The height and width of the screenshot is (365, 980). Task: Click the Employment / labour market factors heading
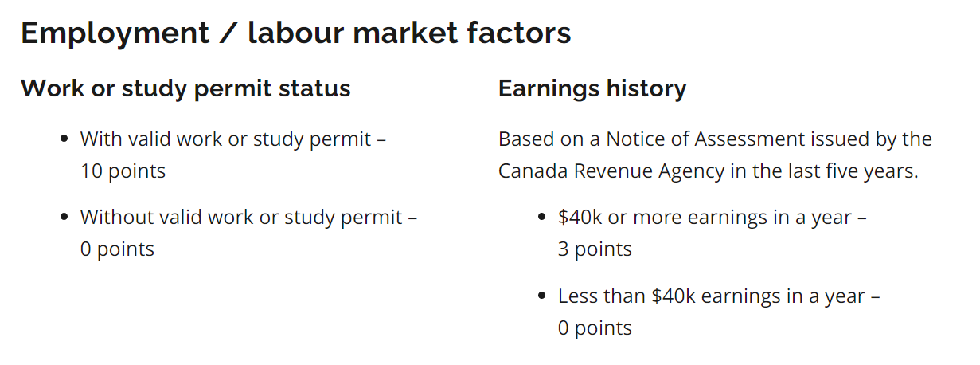(296, 33)
